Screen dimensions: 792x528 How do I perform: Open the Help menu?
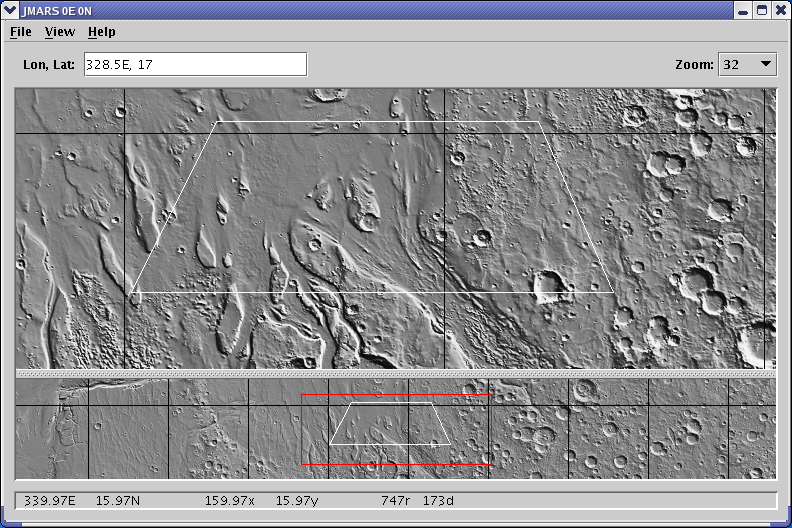pos(102,32)
